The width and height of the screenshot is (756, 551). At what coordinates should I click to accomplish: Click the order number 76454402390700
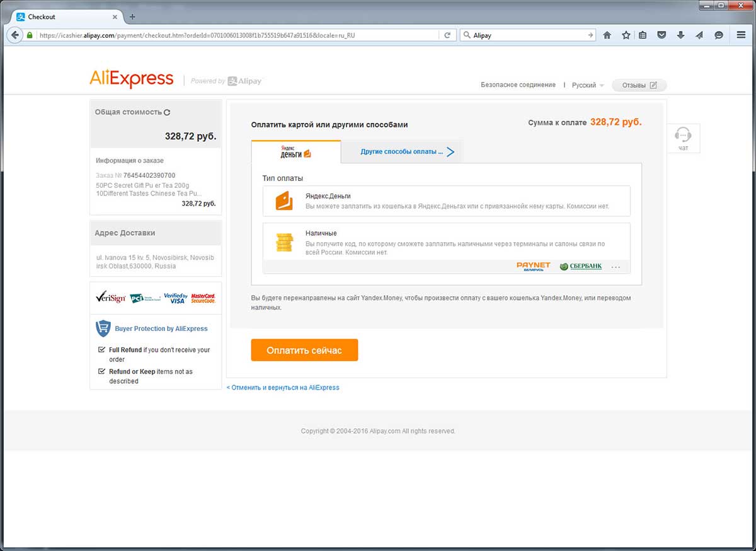coord(149,175)
